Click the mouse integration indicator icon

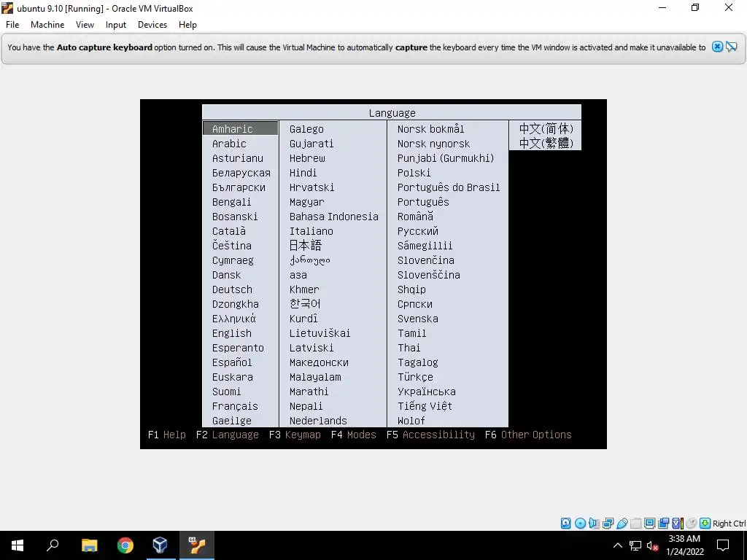pyautogui.click(x=692, y=524)
